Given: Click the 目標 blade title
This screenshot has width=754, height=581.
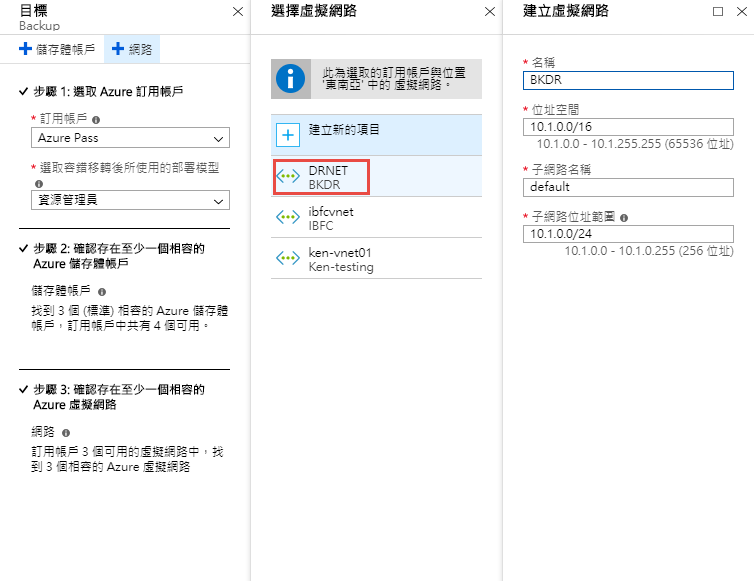Looking at the screenshot, I should tap(34, 11).
